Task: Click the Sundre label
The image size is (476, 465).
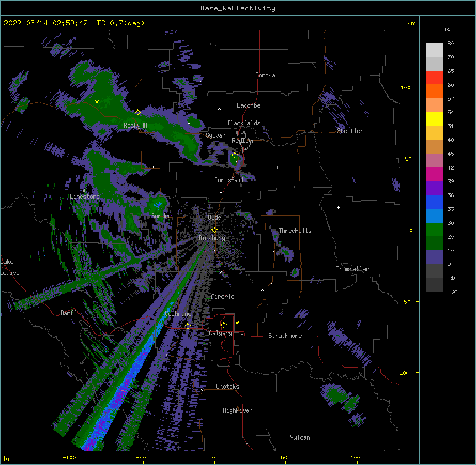Action: click(161, 216)
